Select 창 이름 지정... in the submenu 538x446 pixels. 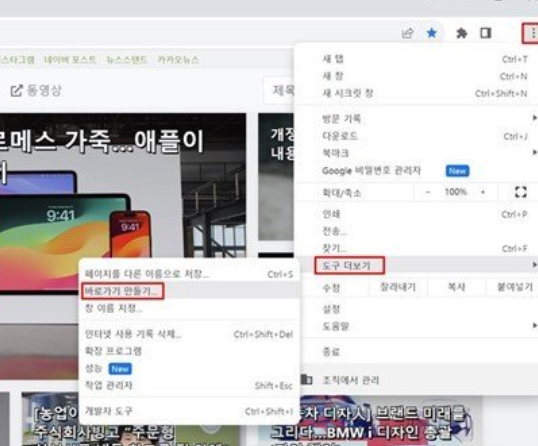(189, 308)
